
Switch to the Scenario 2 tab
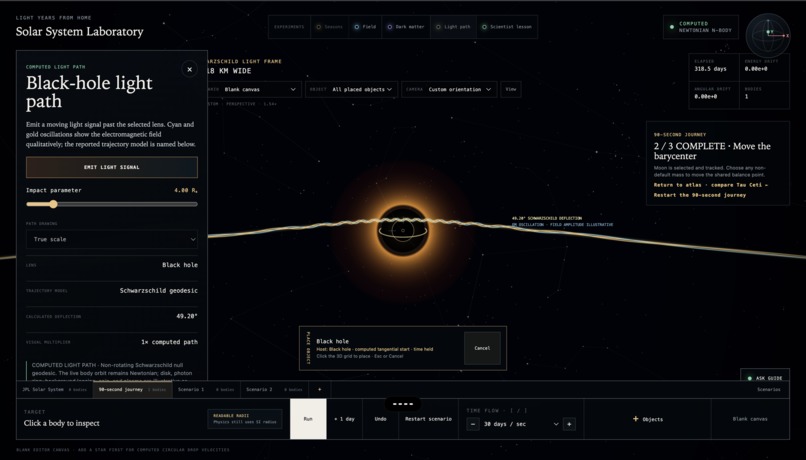coord(274,390)
